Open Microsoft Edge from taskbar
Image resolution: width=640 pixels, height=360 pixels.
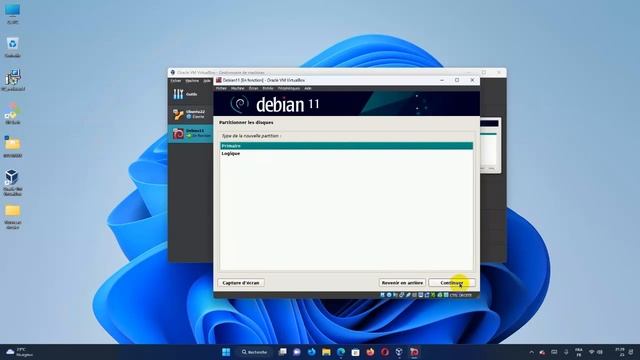[341, 352]
